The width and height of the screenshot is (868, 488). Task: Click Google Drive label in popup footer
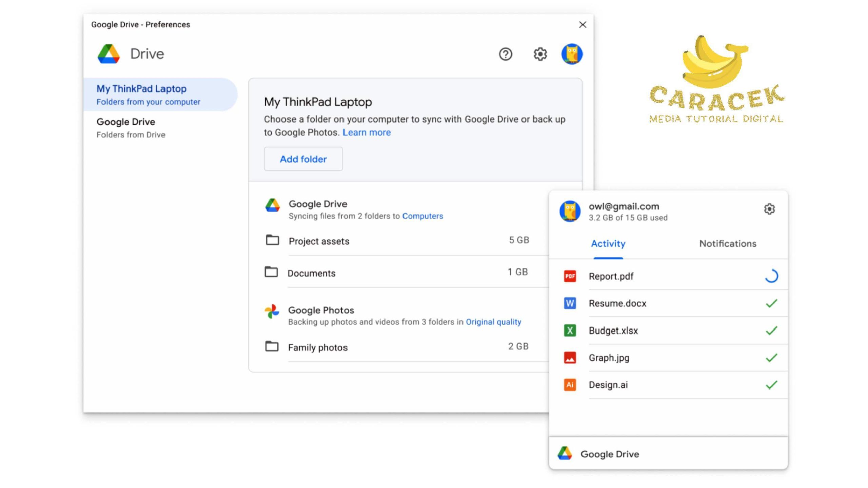coord(610,454)
